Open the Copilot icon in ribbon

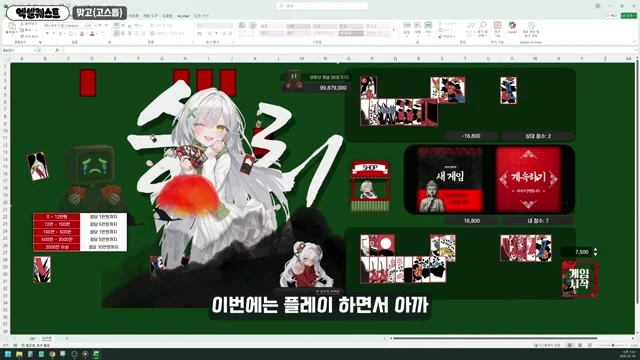point(512,26)
